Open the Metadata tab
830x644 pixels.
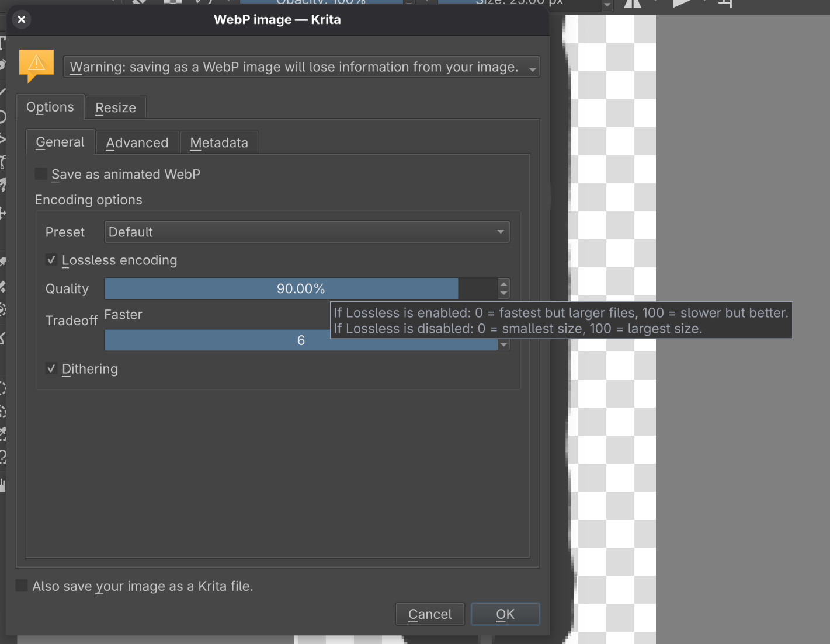coord(219,142)
